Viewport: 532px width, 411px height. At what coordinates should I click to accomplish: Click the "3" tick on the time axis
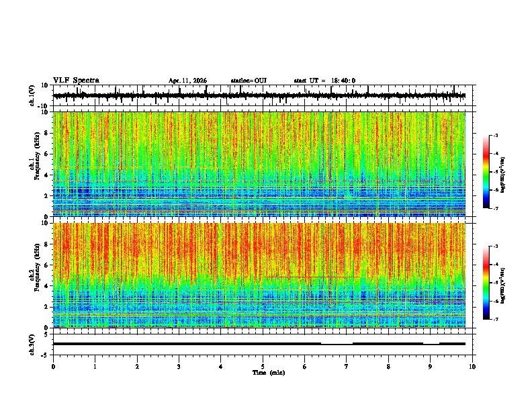(x=179, y=367)
